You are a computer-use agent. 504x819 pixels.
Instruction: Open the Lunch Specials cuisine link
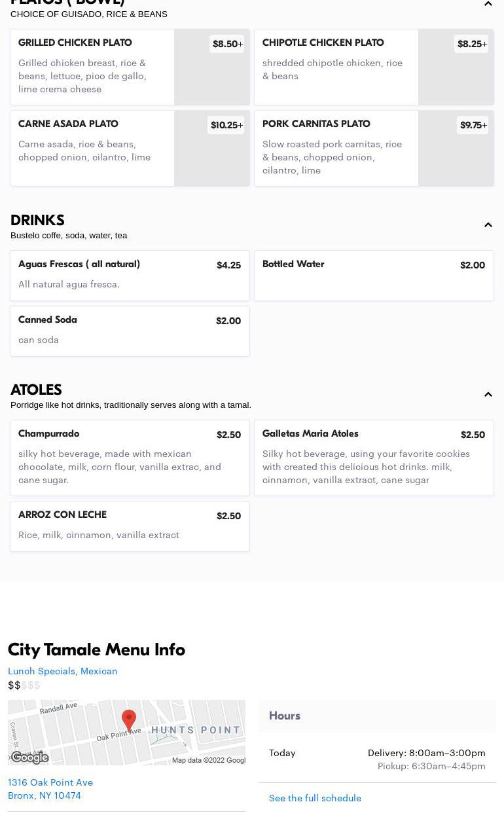[42, 671]
